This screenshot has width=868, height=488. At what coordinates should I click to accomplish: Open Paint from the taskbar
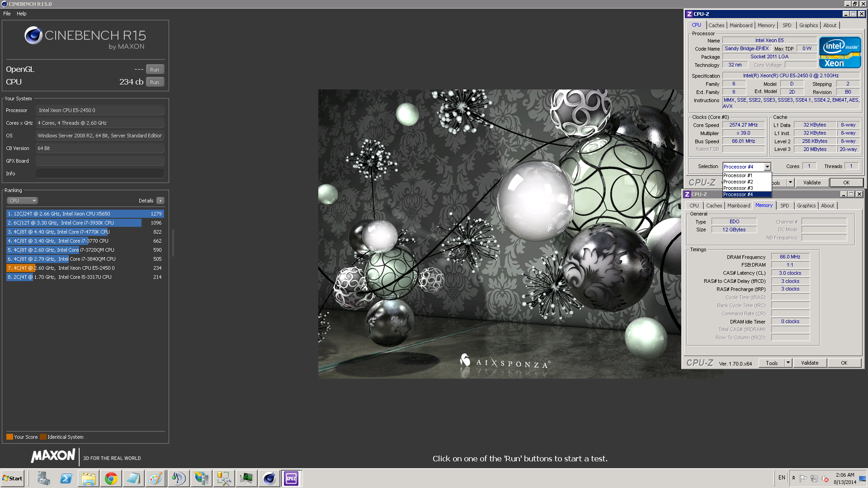point(156,478)
